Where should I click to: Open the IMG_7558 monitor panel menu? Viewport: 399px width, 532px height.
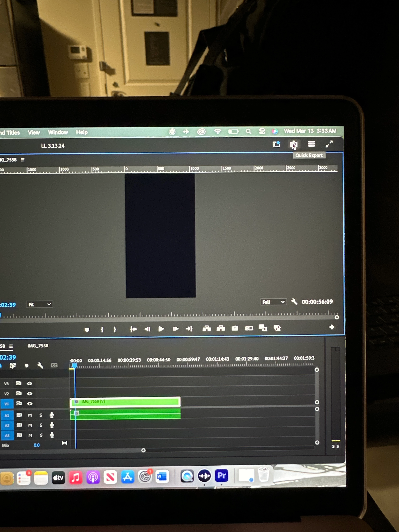pyautogui.click(x=23, y=160)
